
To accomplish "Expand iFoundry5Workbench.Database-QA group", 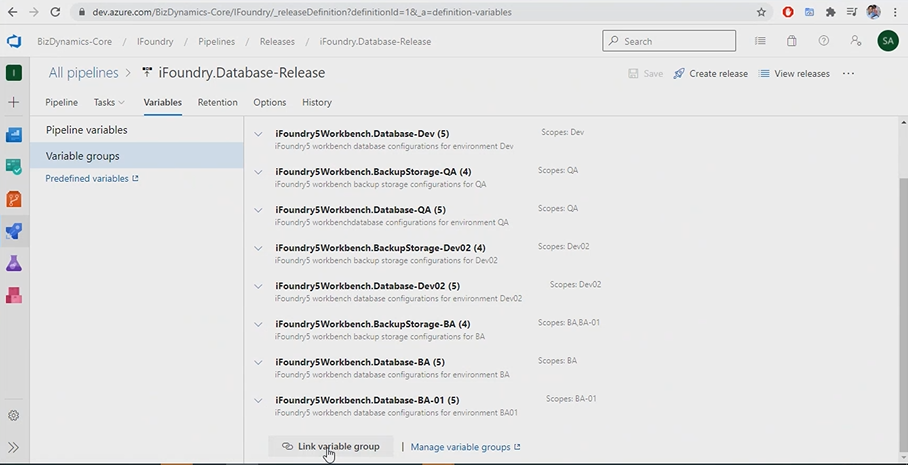I will click(258, 210).
